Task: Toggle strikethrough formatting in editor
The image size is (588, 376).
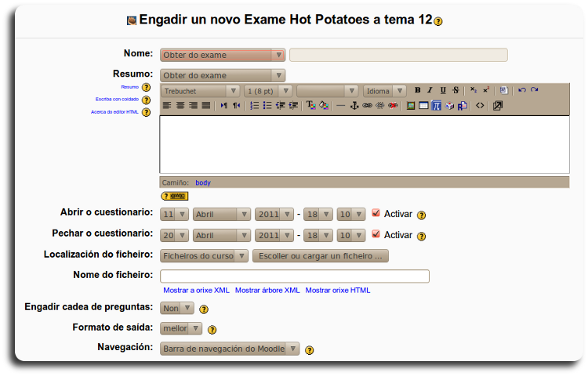Action: (x=456, y=90)
